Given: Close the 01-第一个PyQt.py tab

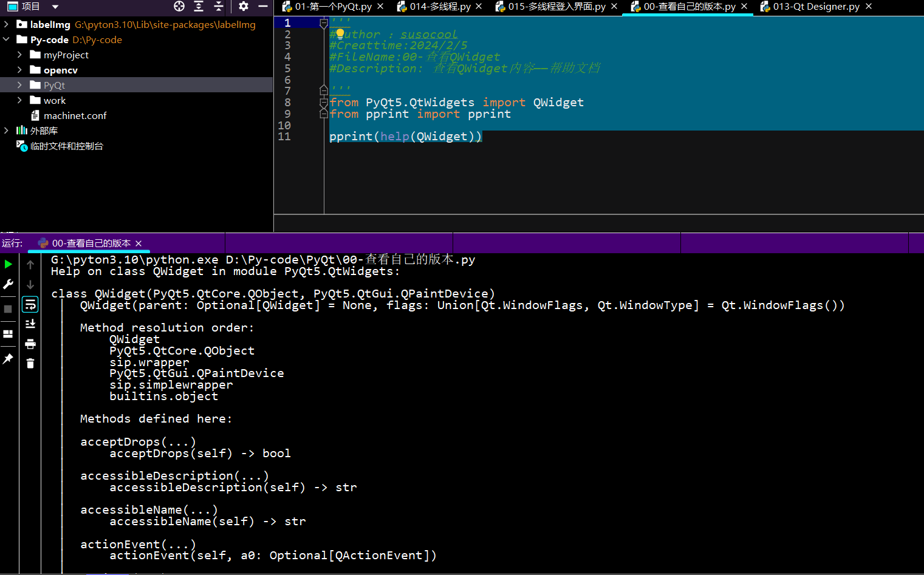Looking at the screenshot, I should point(380,6).
